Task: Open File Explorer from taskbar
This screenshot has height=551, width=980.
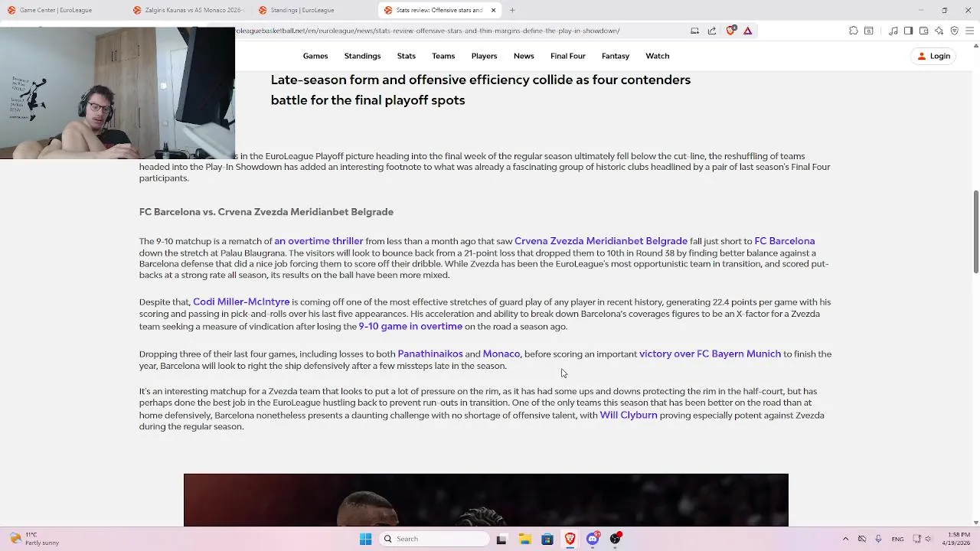Action: [x=524, y=539]
